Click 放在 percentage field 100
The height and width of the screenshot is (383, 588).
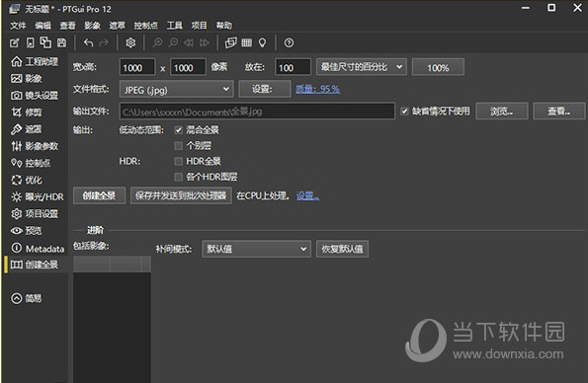point(293,67)
